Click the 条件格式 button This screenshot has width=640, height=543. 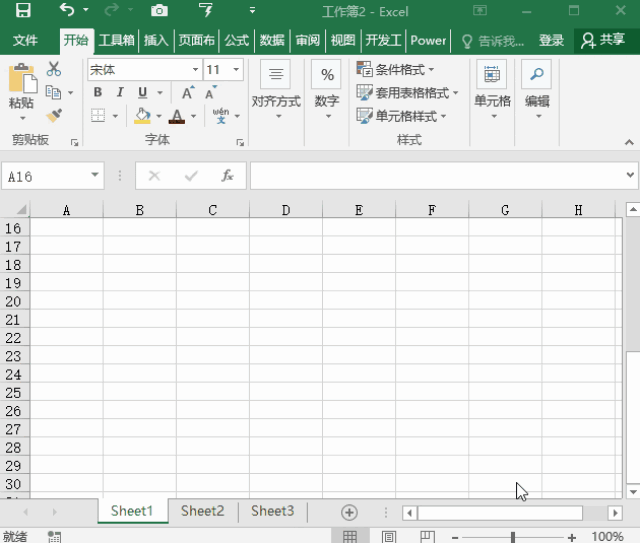pos(396,70)
